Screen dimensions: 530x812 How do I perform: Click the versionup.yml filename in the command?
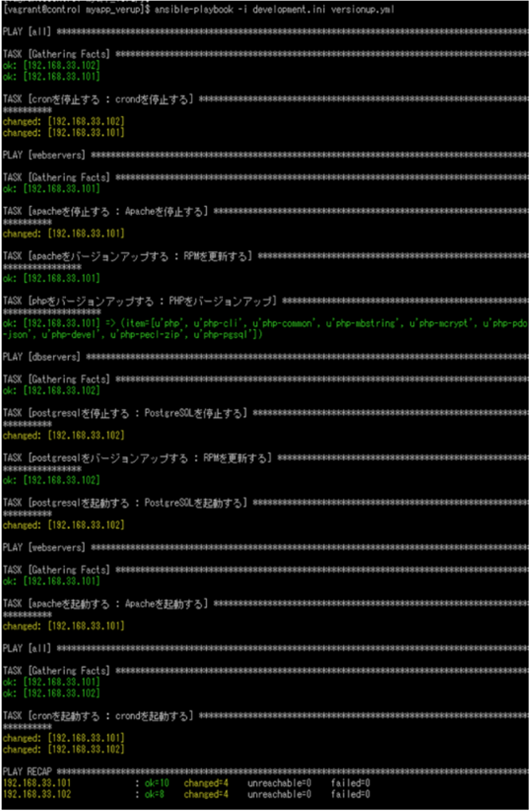(x=363, y=10)
